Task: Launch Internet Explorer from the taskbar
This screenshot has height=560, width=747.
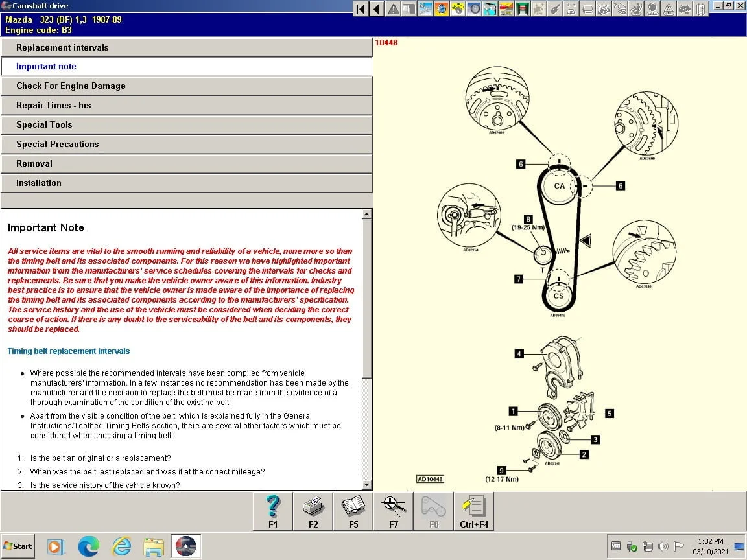Action: click(x=121, y=546)
